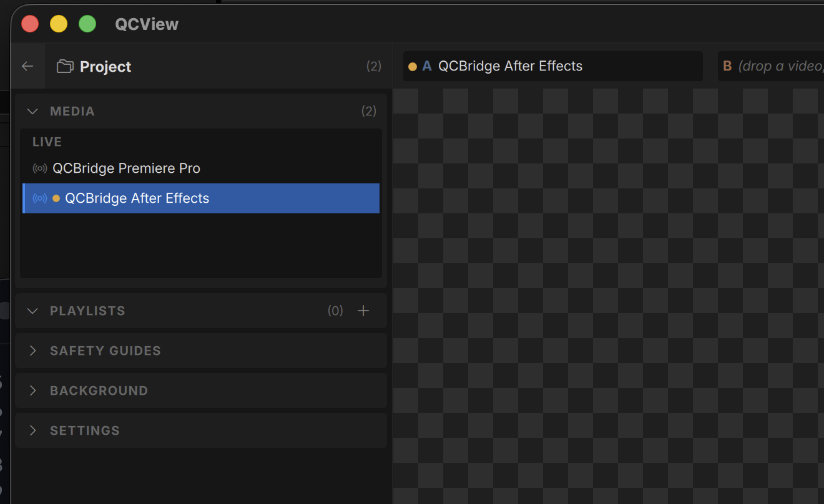824x504 pixels.
Task: Minimize QCView with the yellow button
Action: (x=59, y=24)
